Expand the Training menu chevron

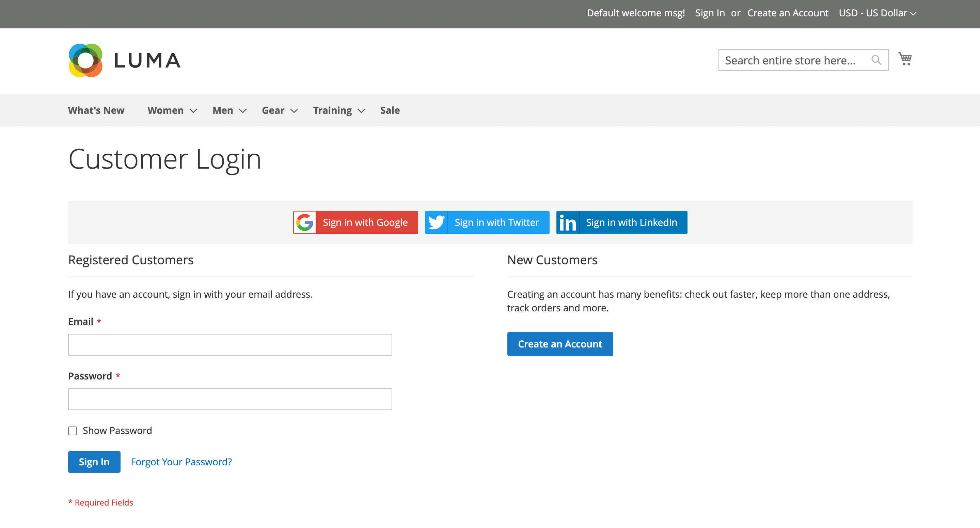tap(361, 111)
